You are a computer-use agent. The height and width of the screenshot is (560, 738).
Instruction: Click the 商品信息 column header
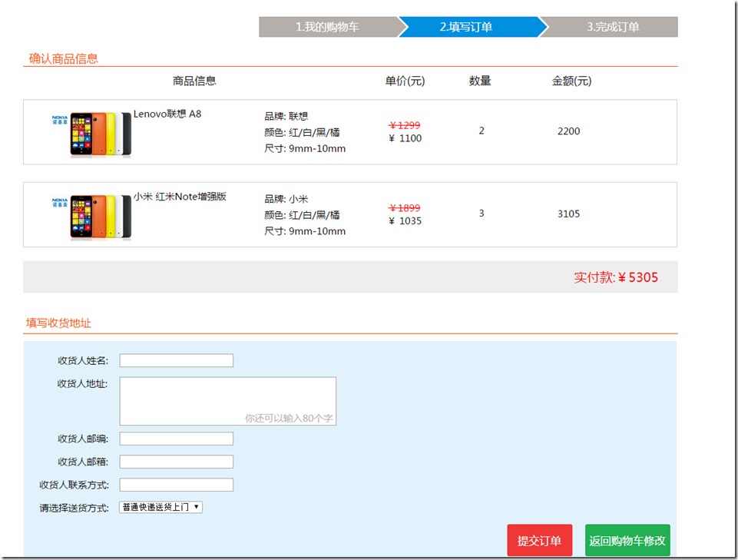(x=194, y=81)
